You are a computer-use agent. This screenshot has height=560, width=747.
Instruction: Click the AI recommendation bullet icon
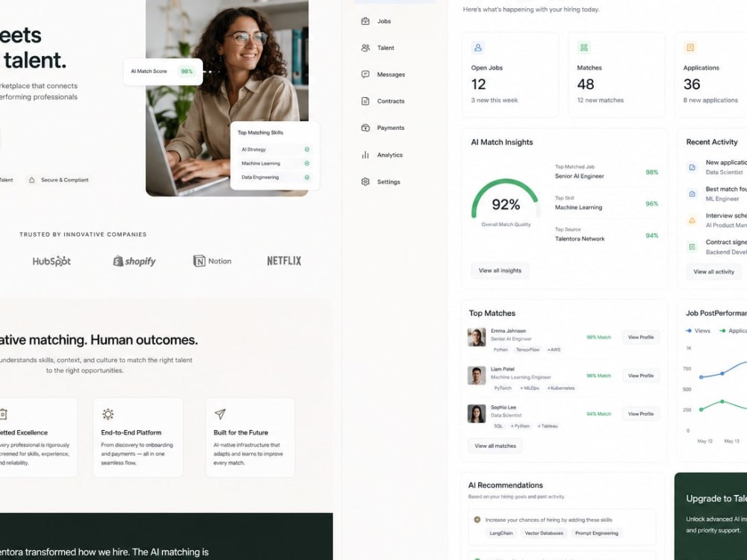pos(477,520)
